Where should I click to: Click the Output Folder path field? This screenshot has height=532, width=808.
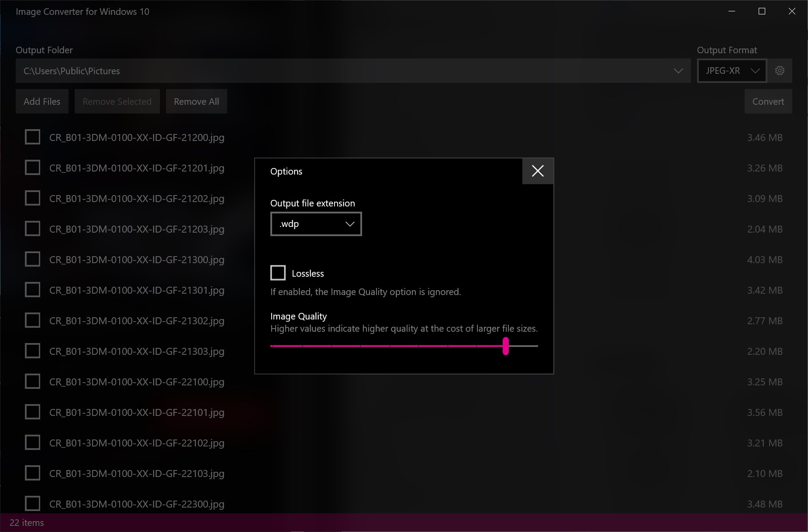[x=353, y=71]
